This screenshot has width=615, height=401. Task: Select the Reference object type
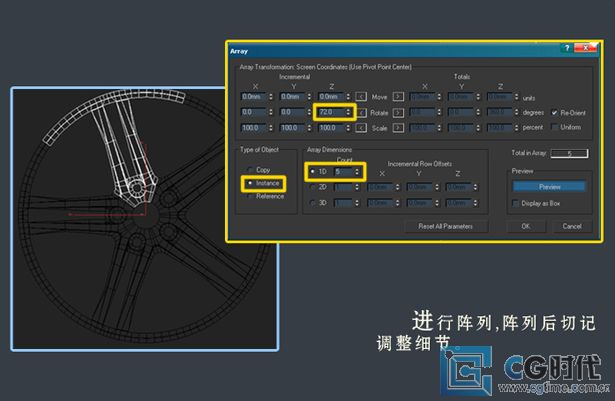coord(251,196)
